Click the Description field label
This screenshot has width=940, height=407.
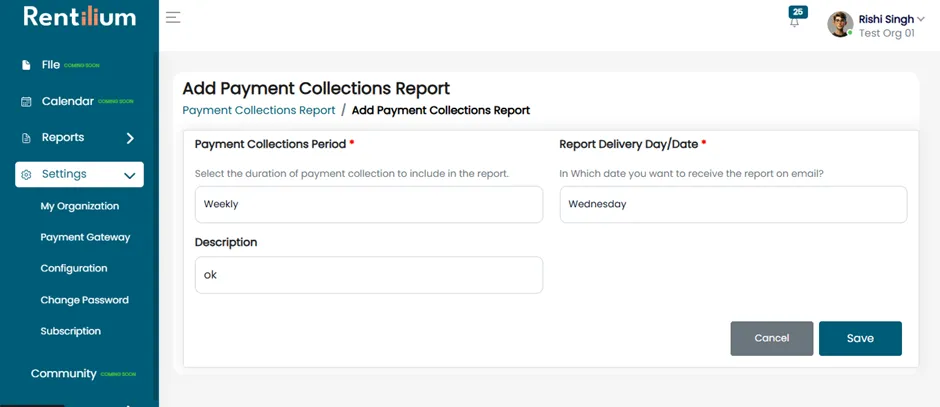226,242
